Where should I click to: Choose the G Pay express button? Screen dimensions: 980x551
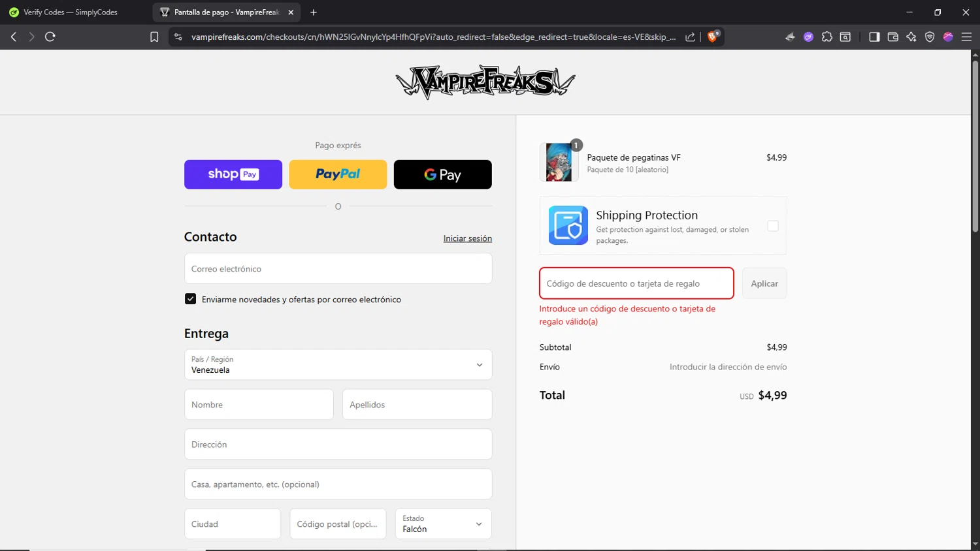(x=443, y=174)
